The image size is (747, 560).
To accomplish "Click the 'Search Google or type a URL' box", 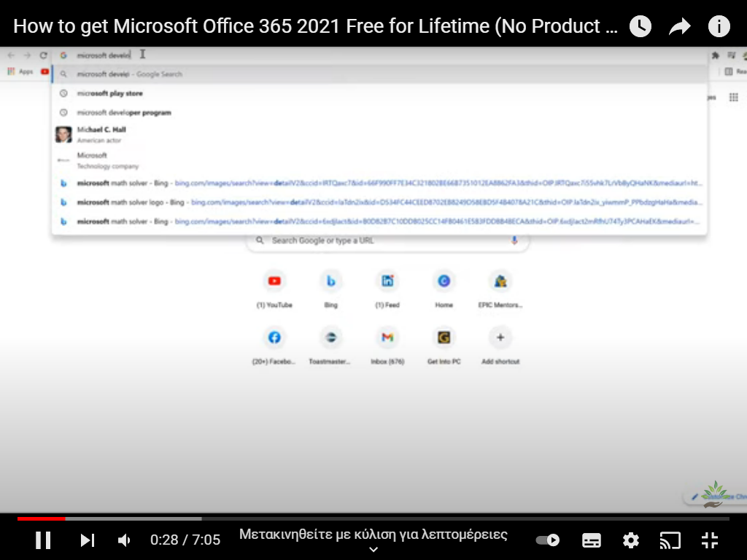I will [x=387, y=241].
